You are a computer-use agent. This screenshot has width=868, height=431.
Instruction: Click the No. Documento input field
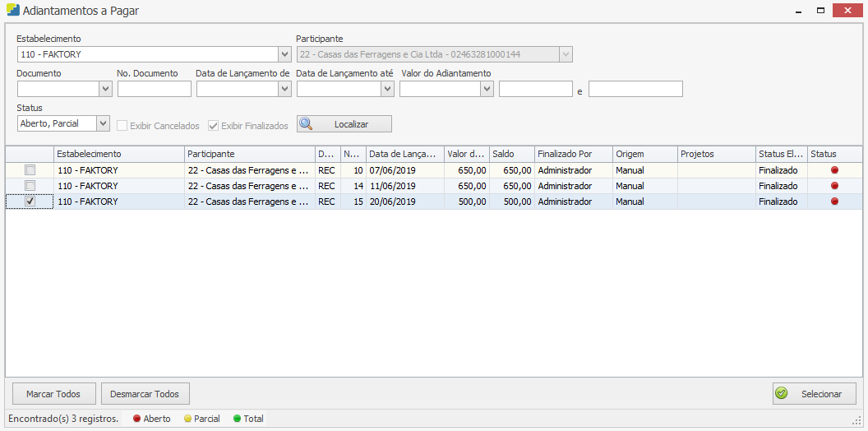(154, 89)
